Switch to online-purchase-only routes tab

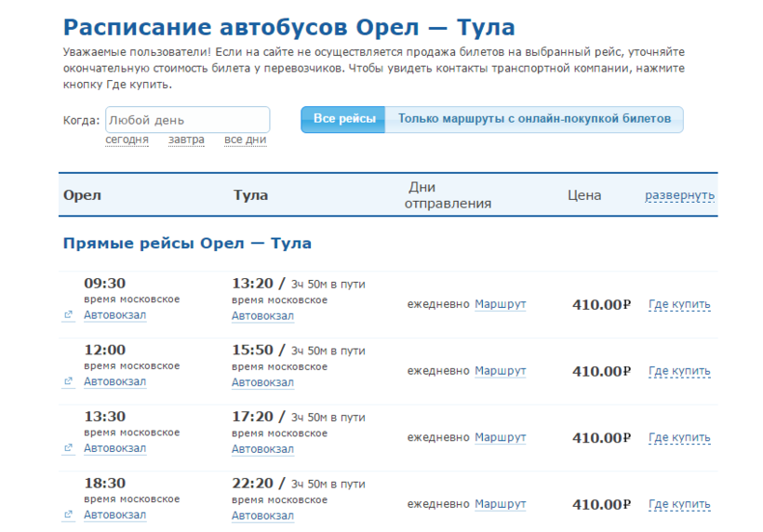click(x=534, y=119)
